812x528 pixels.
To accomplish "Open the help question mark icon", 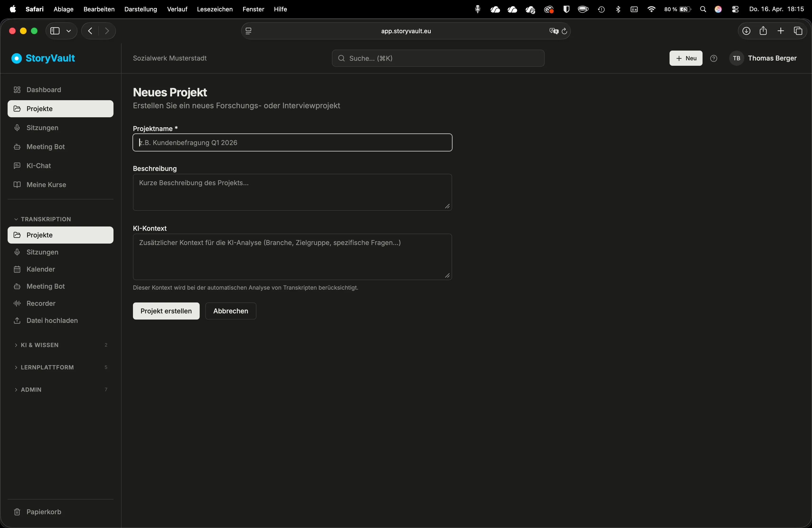I will tap(713, 58).
